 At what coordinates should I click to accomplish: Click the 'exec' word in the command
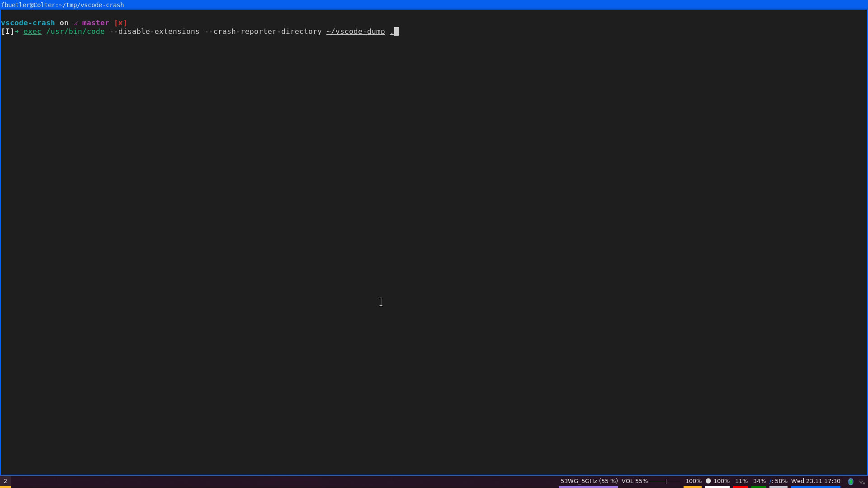tap(32, 32)
